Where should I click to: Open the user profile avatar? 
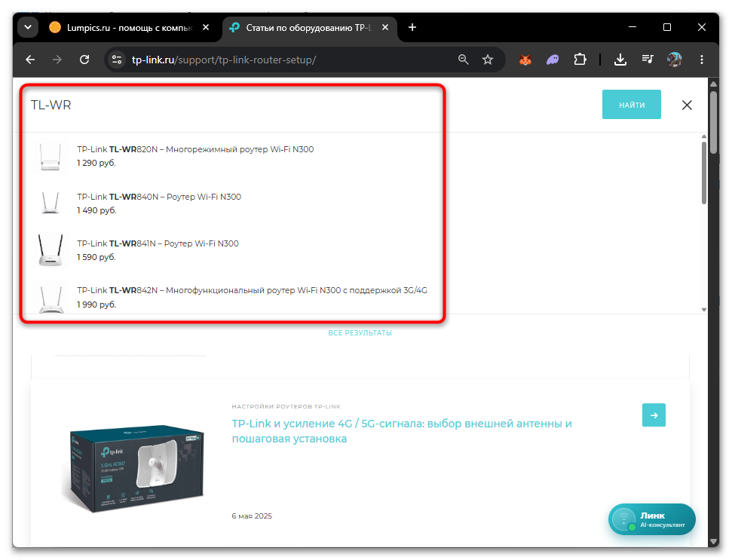click(x=675, y=60)
